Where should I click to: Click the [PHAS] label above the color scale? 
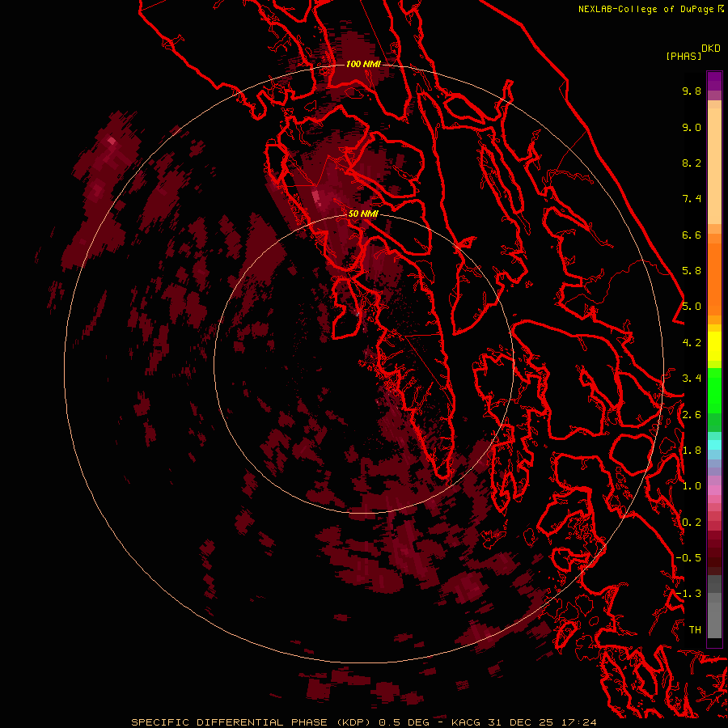pos(684,56)
